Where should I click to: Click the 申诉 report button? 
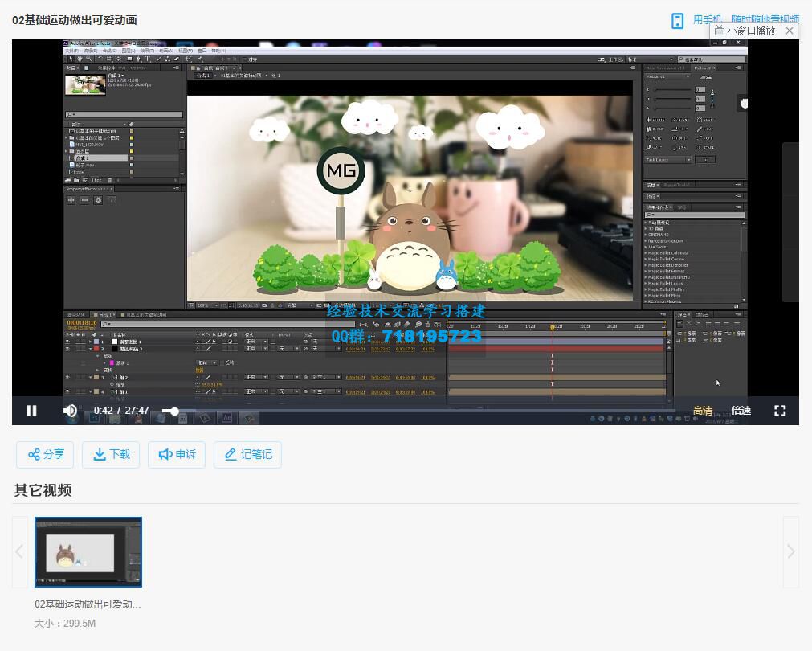pos(177,455)
